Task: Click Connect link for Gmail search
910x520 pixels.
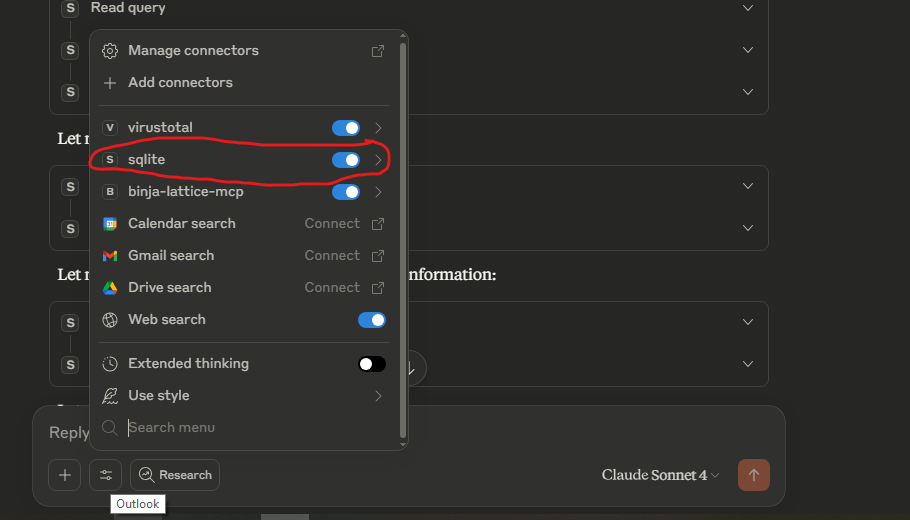Action: click(x=332, y=256)
